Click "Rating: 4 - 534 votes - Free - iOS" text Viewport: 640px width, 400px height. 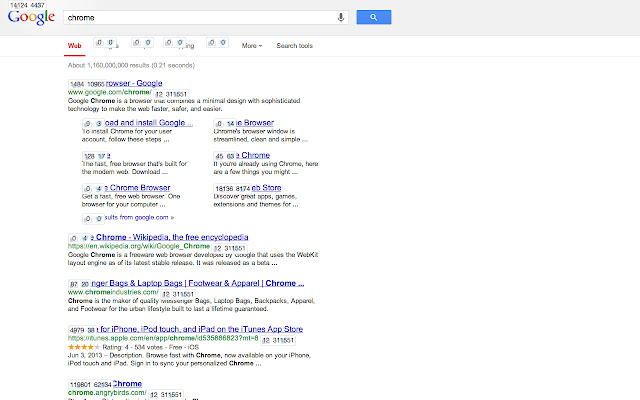pos(151,347)
